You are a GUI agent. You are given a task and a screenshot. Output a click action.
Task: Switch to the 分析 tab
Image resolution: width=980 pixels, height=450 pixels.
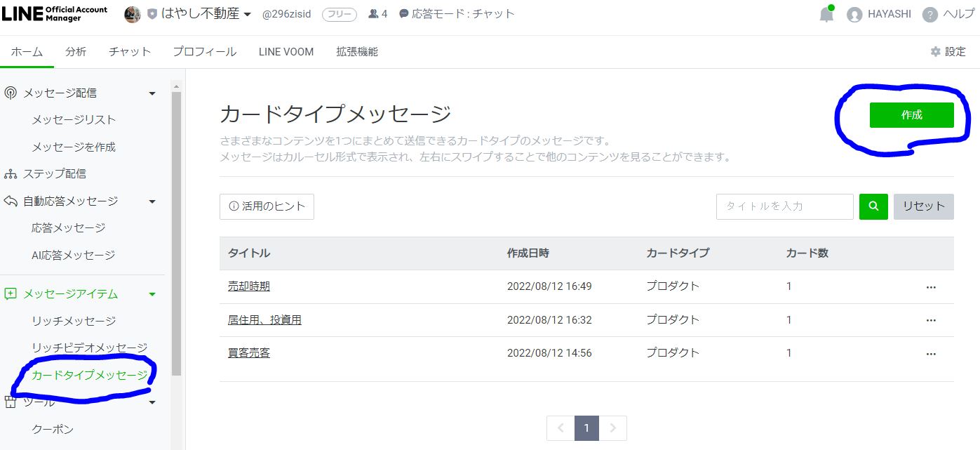[x=76, y=52]
